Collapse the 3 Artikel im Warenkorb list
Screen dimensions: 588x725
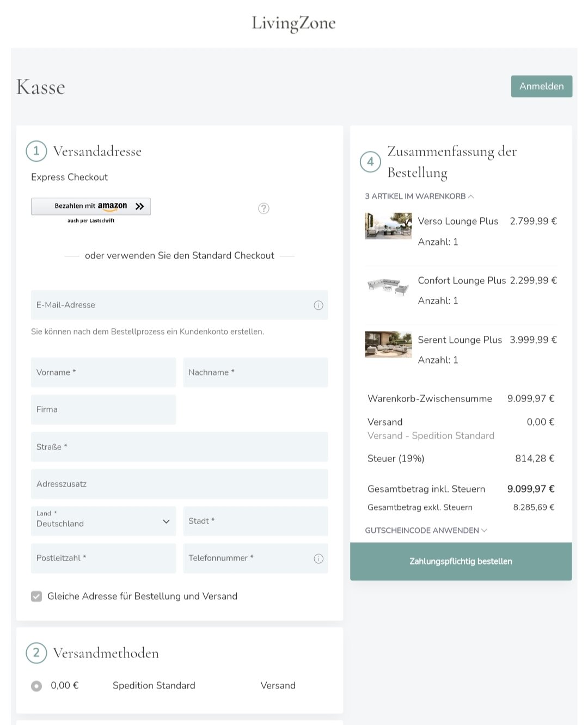coord(419,196)
